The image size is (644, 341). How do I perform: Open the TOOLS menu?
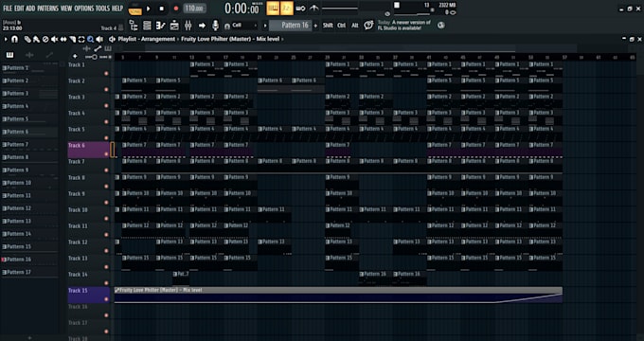coord(102,9)
